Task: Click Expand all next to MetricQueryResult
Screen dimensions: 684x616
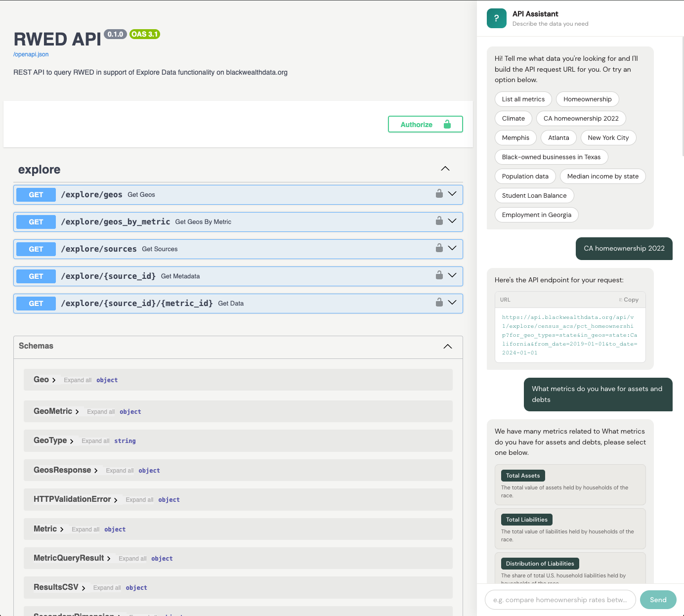Action: (132, 559)
